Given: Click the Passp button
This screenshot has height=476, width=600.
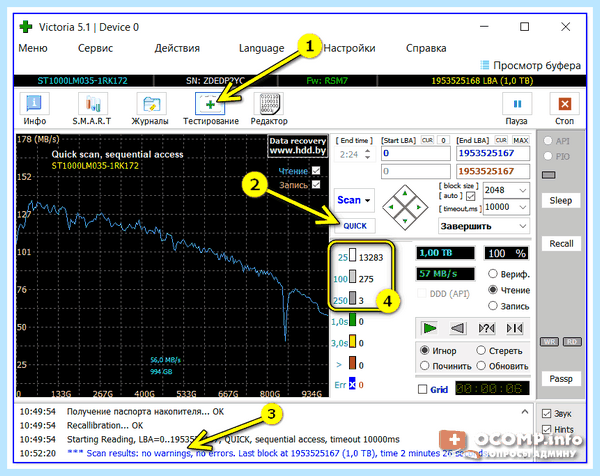Looking at the screenshot, I should tap(561, 379).
